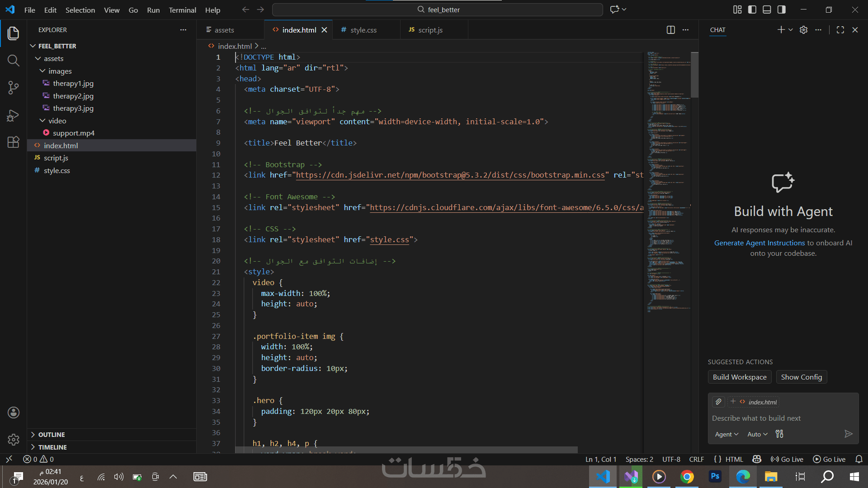Click the Generate Agent Instructions link
868x488 pixels.
pyautogui.click(x=759, y=243)
